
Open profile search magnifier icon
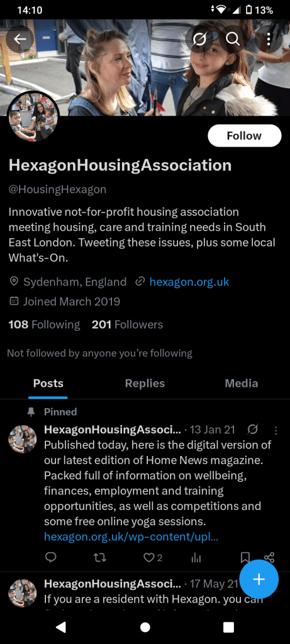click(233, 39)
